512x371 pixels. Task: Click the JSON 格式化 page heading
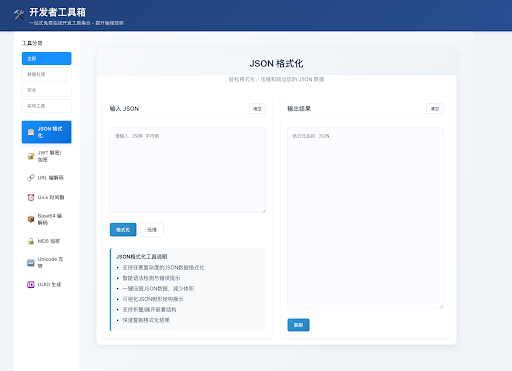[276, 64]
